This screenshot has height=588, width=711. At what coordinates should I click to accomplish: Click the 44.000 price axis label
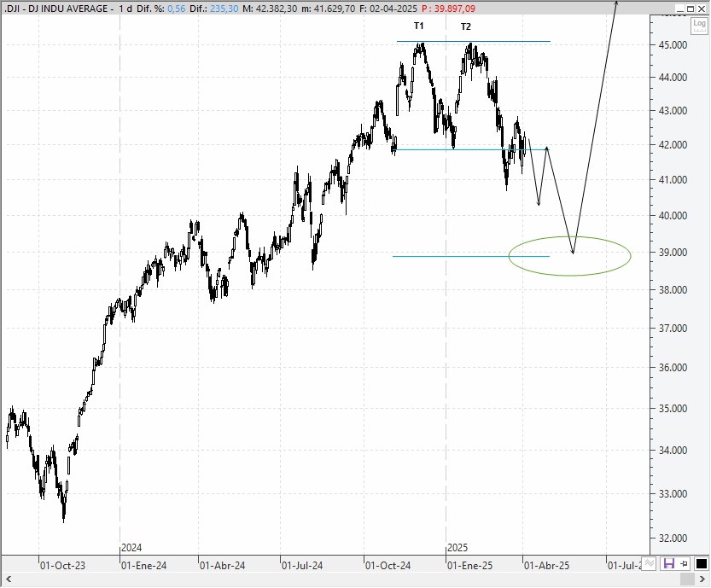click(673, 78)
